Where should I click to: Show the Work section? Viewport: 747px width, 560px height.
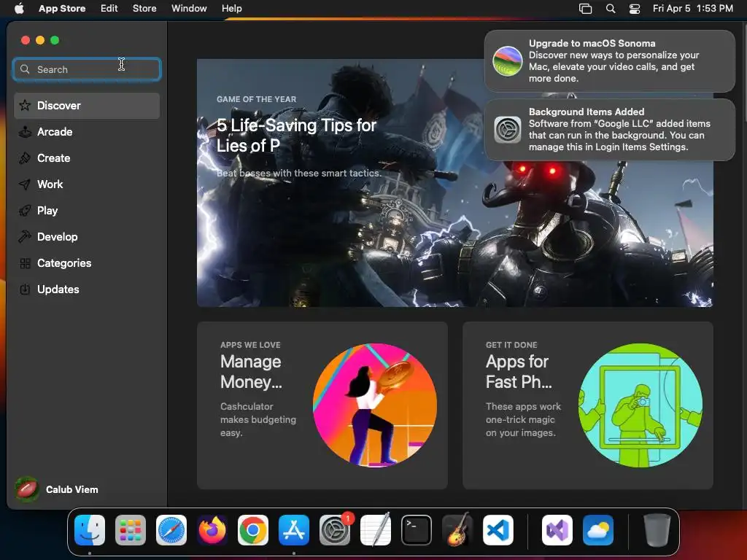(87, 184)
